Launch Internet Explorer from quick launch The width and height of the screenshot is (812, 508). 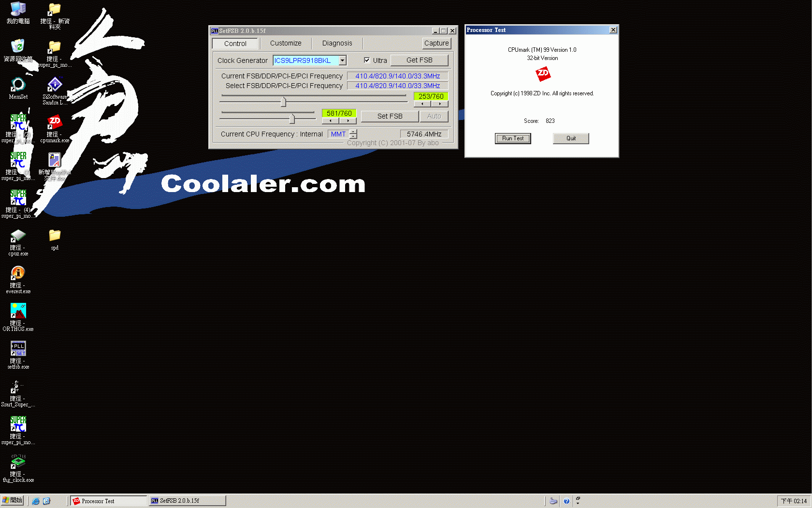point(36,501)
